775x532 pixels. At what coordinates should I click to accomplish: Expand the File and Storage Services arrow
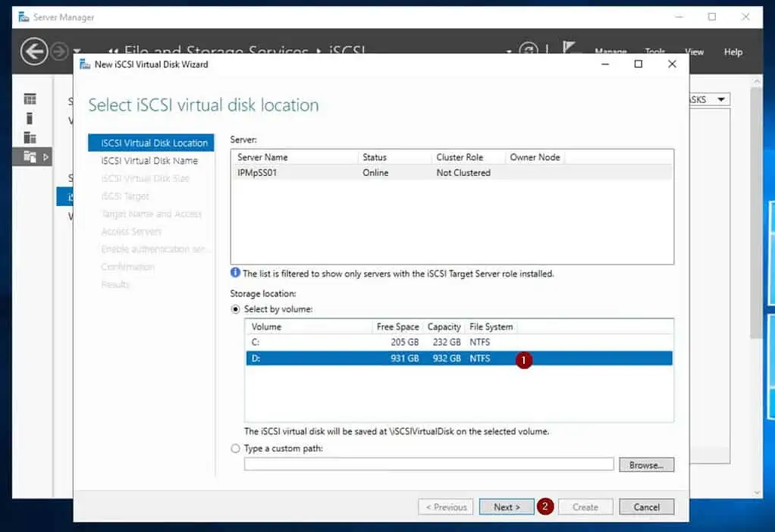coord(45,157)
